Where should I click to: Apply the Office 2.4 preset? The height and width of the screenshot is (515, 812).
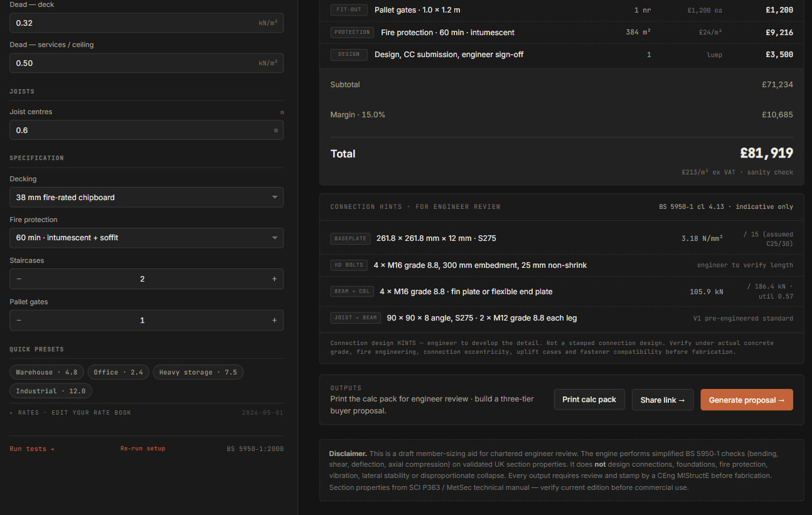click(119, 372)
